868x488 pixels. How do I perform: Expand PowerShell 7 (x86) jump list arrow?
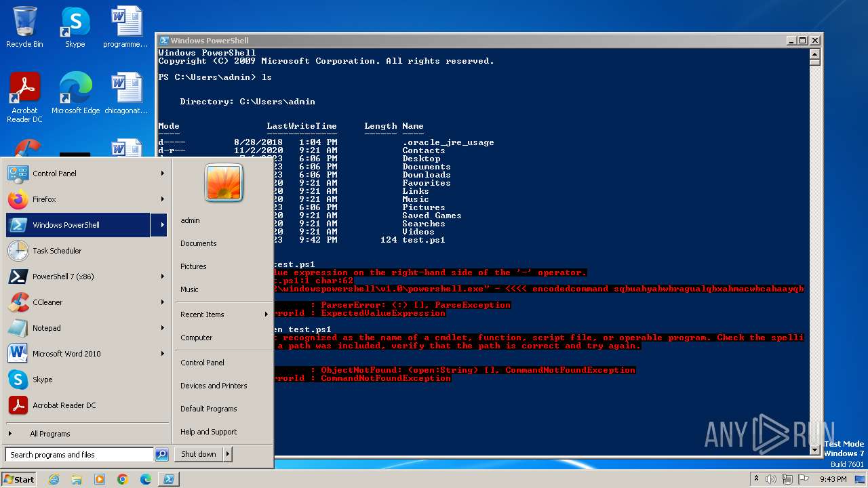(x=162, y=277)
